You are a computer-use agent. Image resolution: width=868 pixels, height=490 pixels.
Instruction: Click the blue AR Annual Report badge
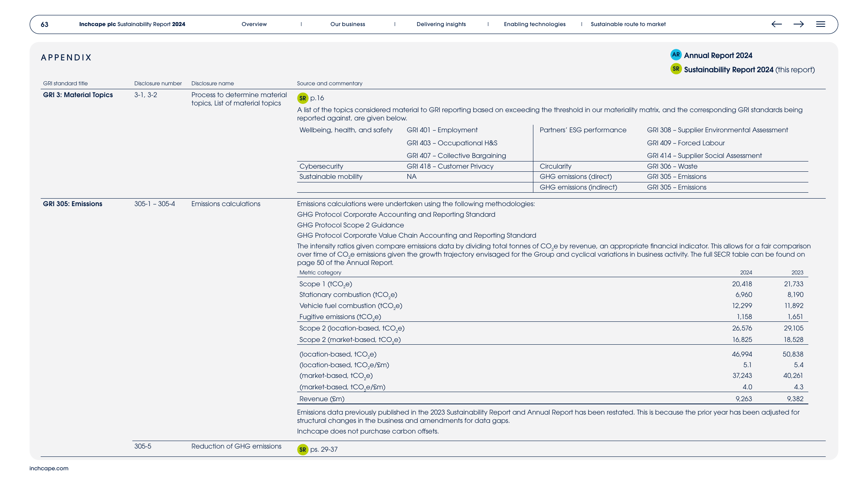(676, 54)
